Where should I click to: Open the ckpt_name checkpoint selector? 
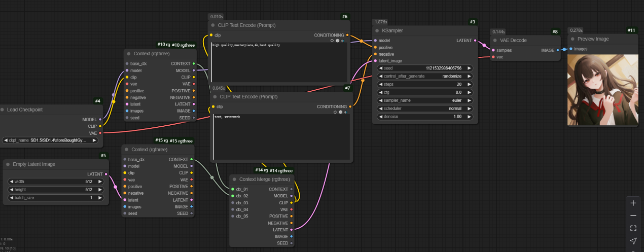tap(50, 140)
